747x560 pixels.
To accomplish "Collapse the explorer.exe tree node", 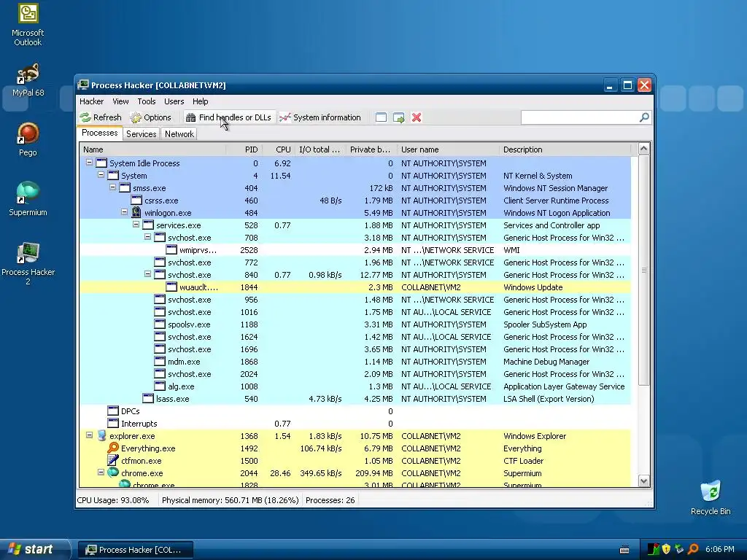I will click(x=89, y=435).
